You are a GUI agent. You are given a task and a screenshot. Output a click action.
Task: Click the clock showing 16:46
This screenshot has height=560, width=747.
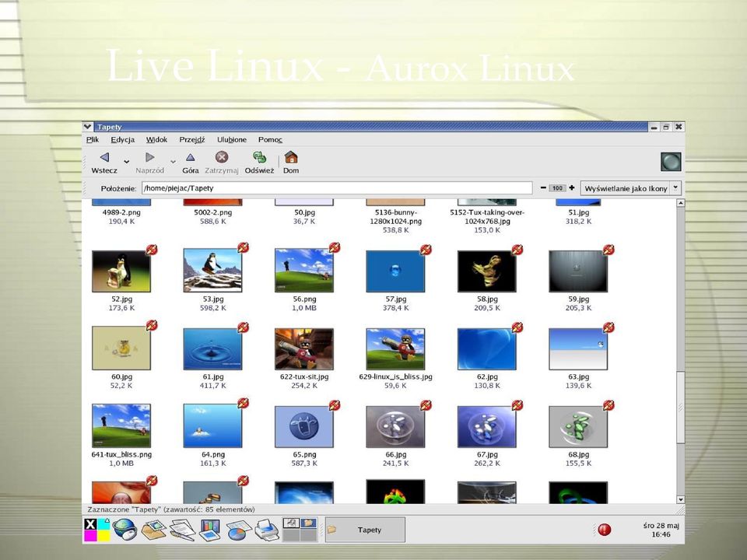pos(661,530)
